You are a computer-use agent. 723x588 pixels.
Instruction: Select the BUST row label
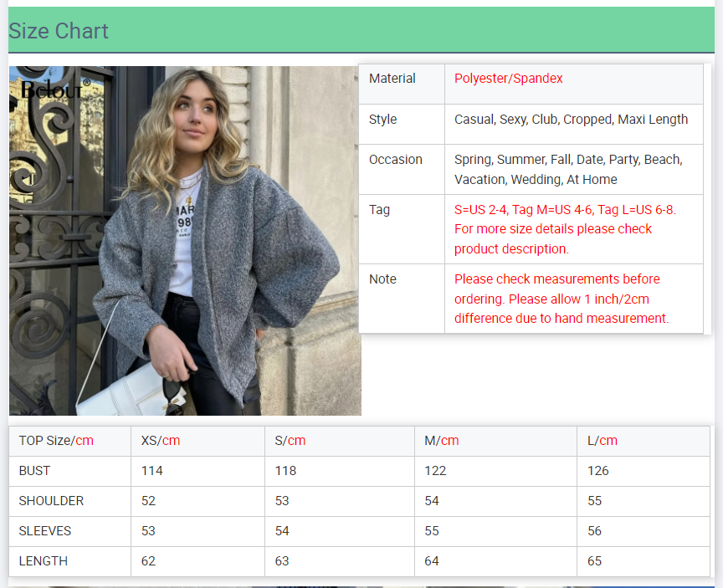tap(34, 471)
